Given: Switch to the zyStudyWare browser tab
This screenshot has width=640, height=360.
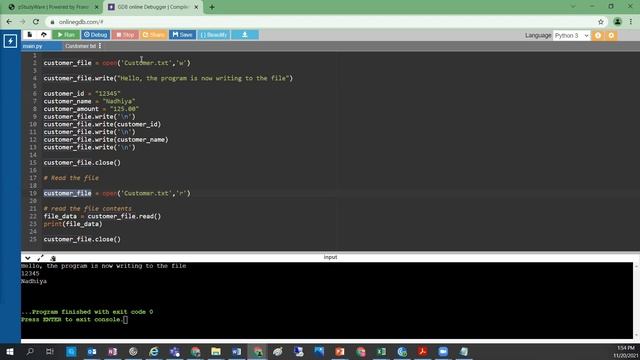Looking at the screenshot, I should point(53,7).
